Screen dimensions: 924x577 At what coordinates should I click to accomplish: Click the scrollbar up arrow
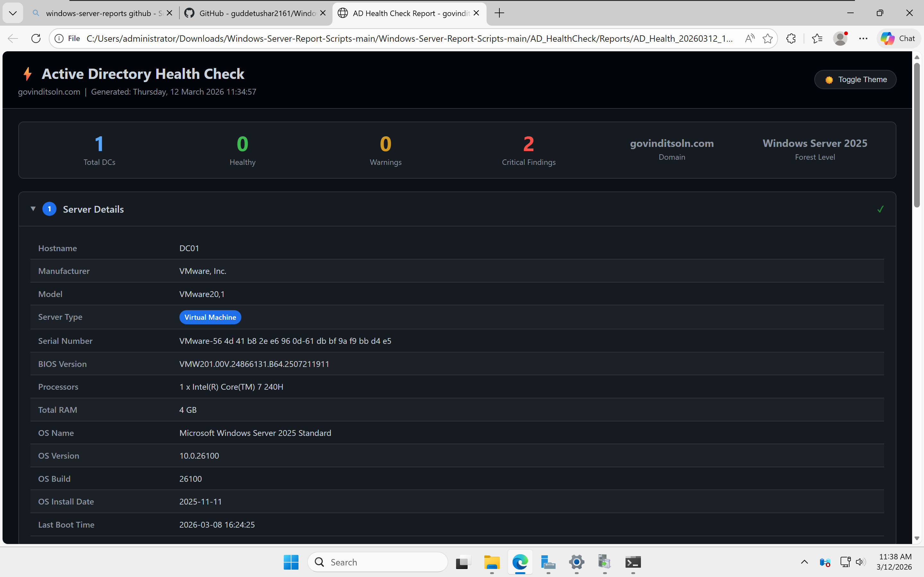click(917, 57)
